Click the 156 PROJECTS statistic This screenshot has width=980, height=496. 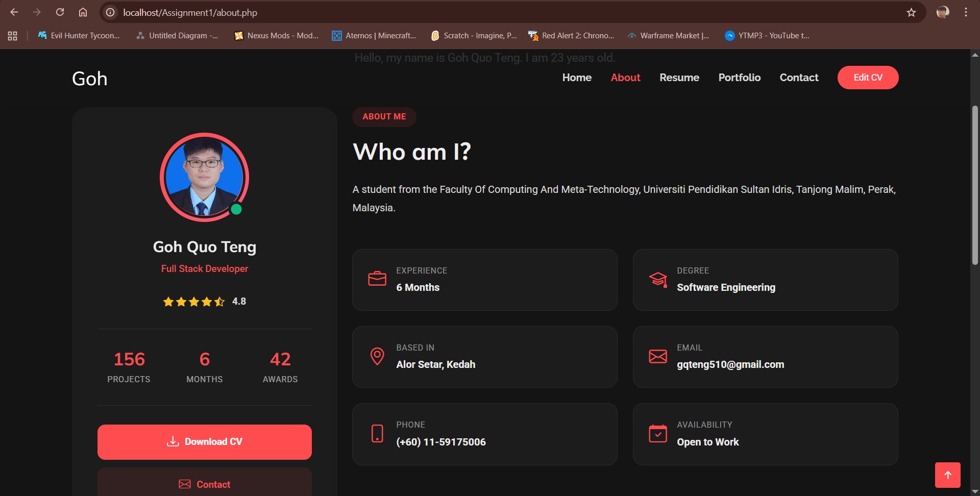(129, 367)
